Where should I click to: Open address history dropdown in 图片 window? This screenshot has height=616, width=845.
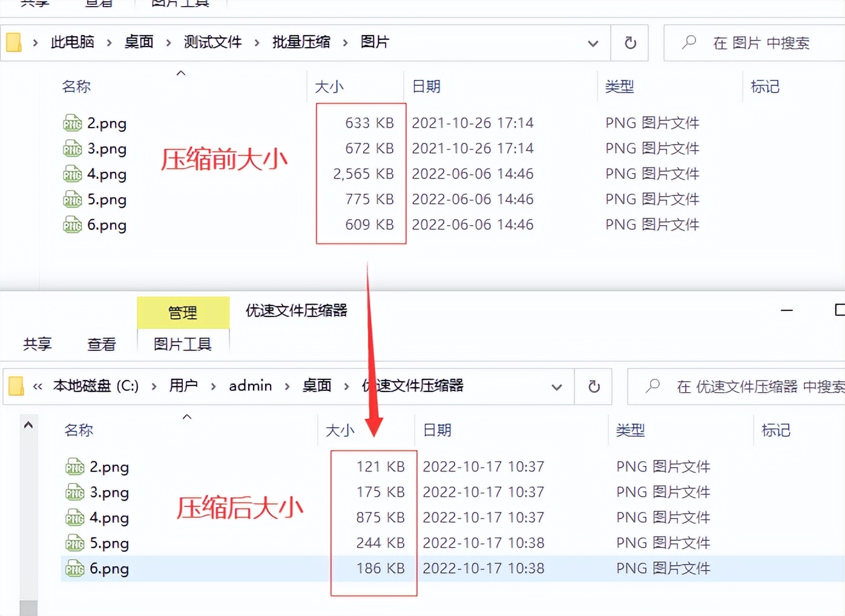[x=593, y=43]
